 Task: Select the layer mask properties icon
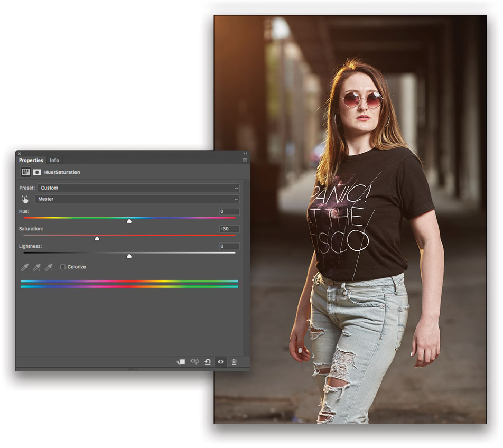(36, 172)
